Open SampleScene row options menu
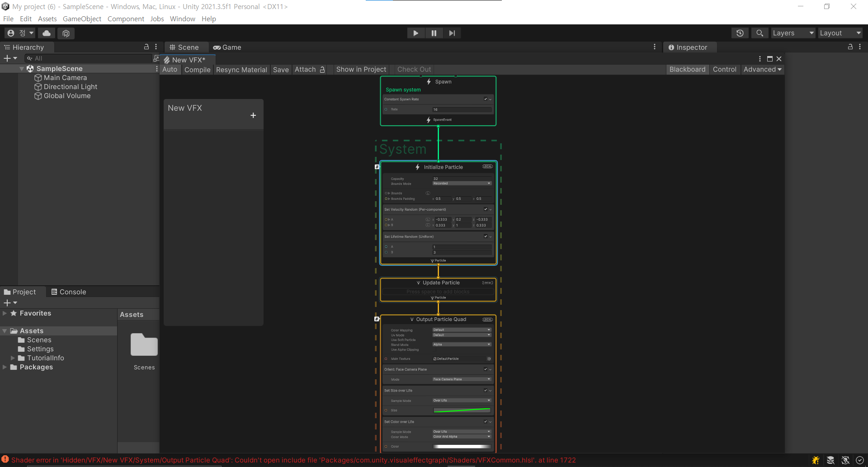The image size is (868, 467). 157,69
